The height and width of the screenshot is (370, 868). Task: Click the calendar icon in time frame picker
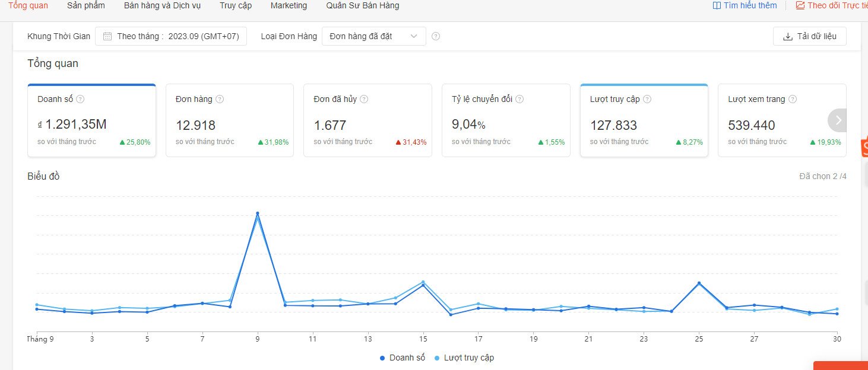107,36
